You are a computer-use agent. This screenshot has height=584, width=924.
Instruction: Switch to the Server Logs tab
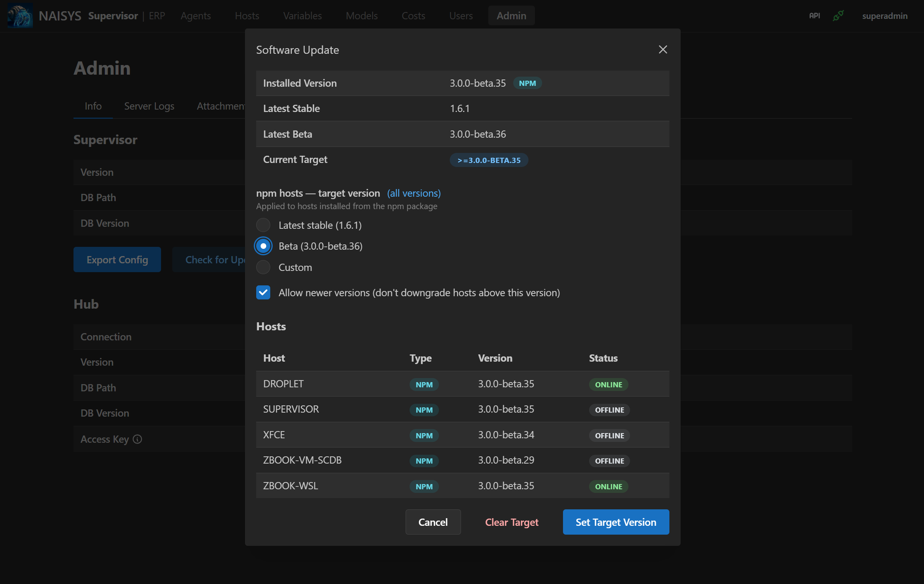point(149,106)
